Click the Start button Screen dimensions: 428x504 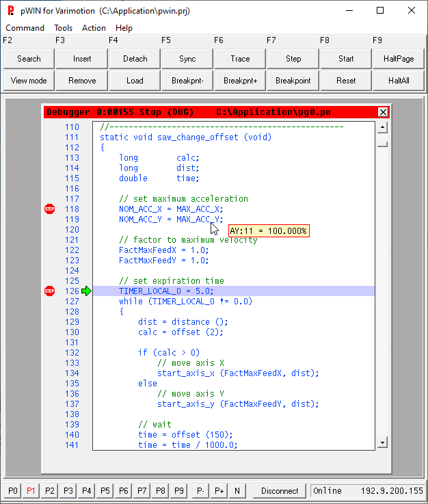[x=346, y=59]
